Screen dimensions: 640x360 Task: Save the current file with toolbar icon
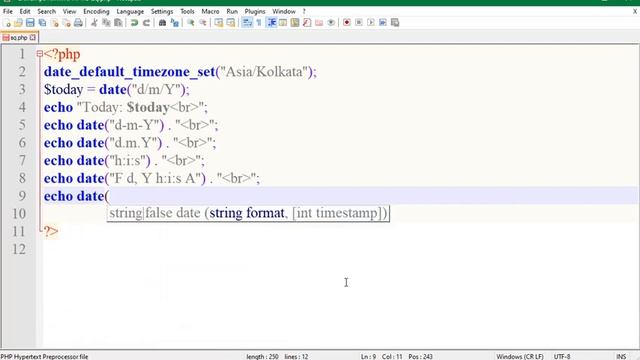30,23
